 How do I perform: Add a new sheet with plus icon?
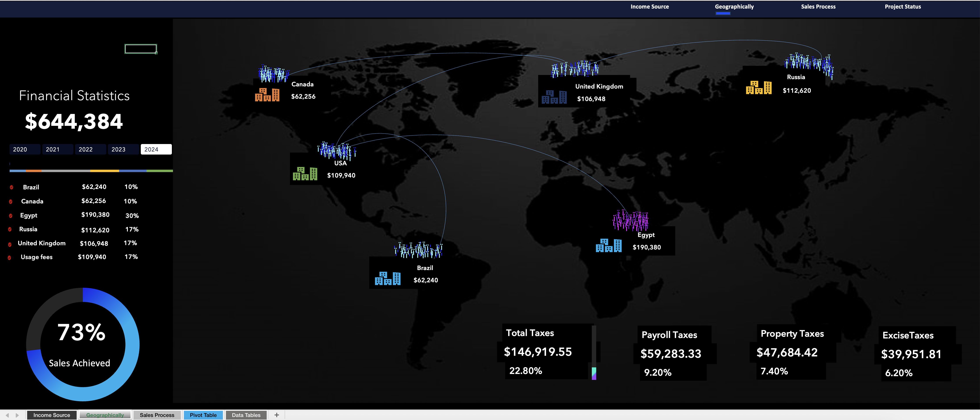click(x=277, y=415)
